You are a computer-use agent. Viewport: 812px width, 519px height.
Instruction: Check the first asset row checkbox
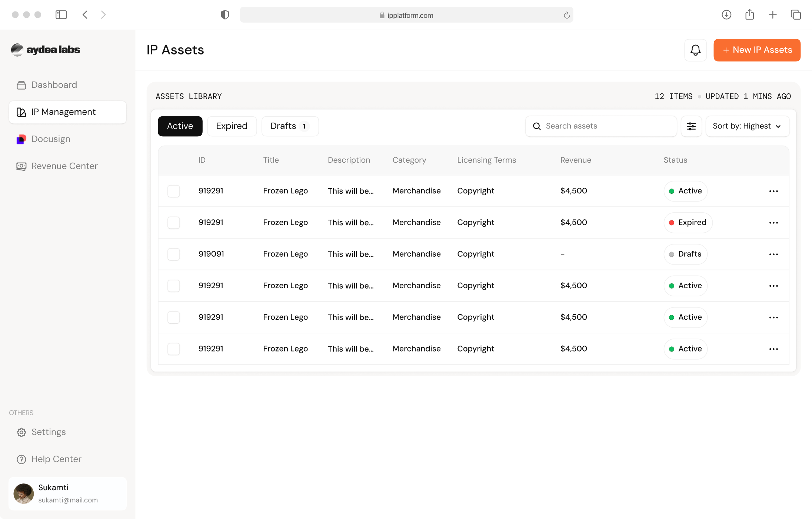tap(174, 191)
